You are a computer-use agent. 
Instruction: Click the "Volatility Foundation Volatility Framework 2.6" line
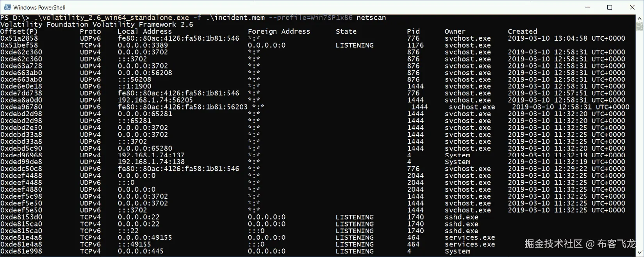click(x=96, y=24)
